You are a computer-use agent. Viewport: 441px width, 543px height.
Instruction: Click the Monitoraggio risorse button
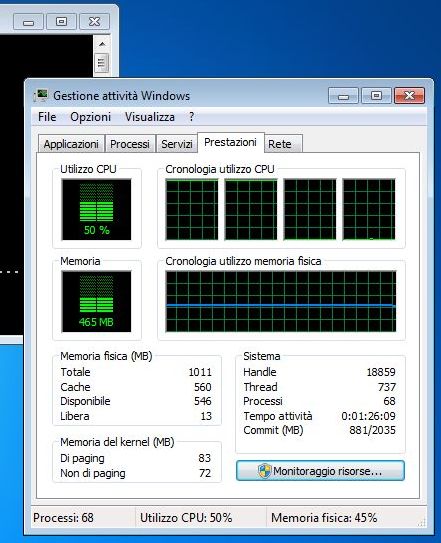click(320, 471)
